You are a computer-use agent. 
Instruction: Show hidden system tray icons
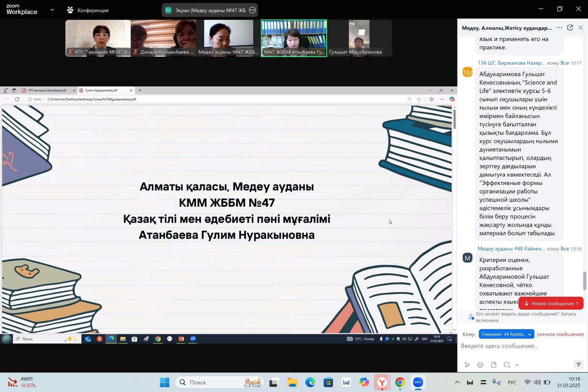pyautogui.click(x=457, y=382)
